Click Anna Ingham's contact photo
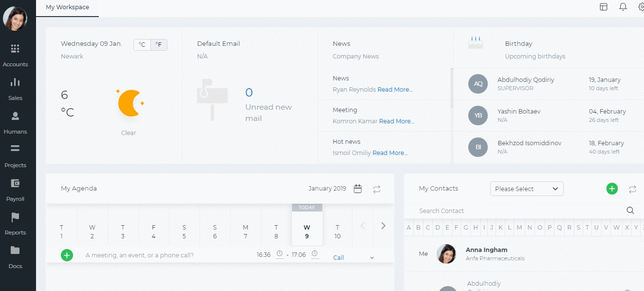This screenshot has width=644, height=291. (446, 254)
